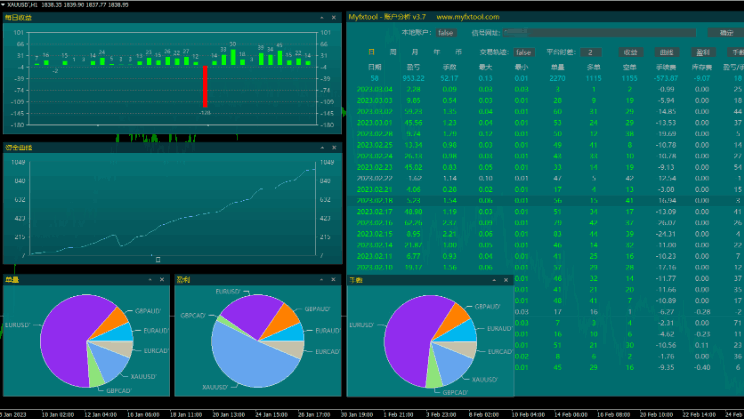Collapse the 资金曲线 equity curve panel
744x419 pixels.
(x=321, y=148)
